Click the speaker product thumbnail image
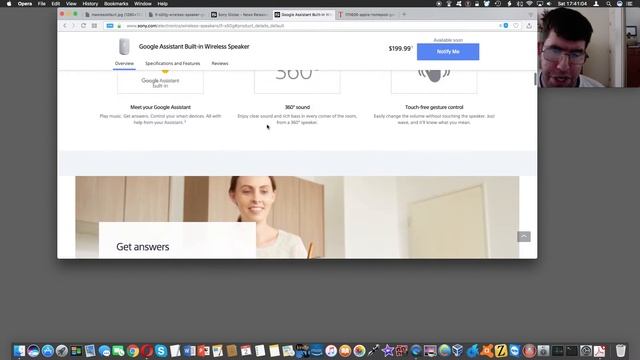The width and height of the screenshot is (640, 360). pyautogui.click(x=124, y=47)
